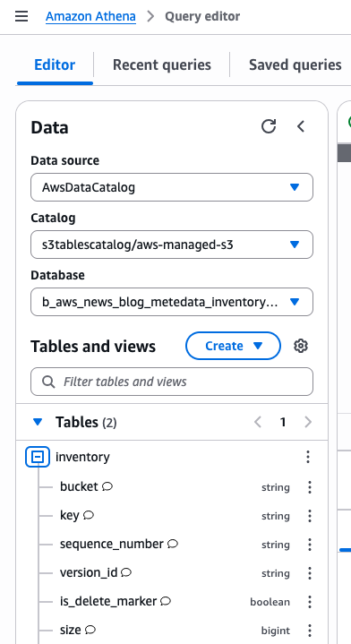Show comment for sequence_number column
The height and width of the screenshot is (644, 351).
(173, 544)
